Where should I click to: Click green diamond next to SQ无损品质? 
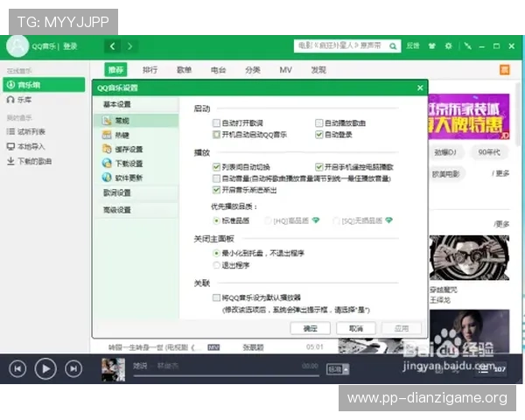[x=388, y=220]
